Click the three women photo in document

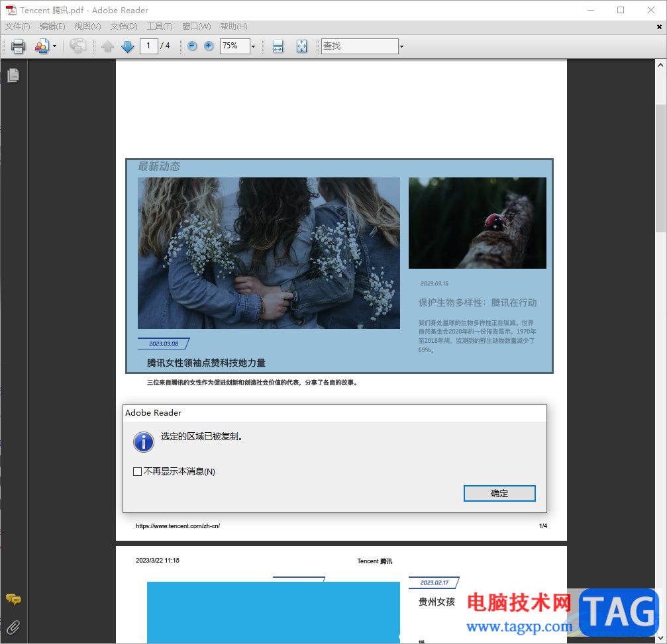pos(269,253)
